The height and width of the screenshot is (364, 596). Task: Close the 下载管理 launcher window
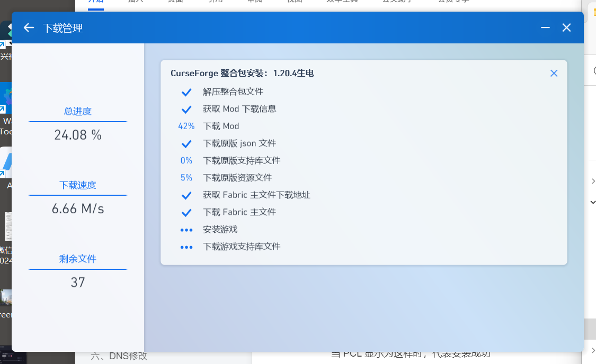[x=566, y=28]
